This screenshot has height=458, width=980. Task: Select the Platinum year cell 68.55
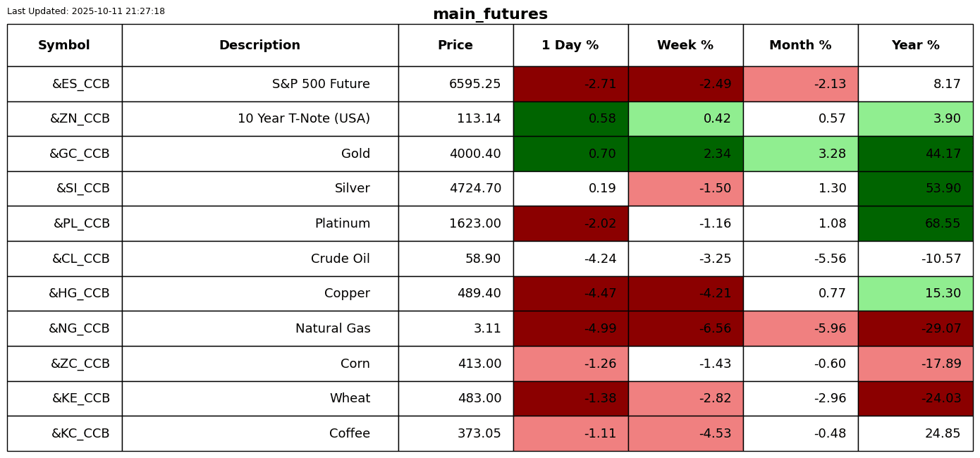click(915, 224)
